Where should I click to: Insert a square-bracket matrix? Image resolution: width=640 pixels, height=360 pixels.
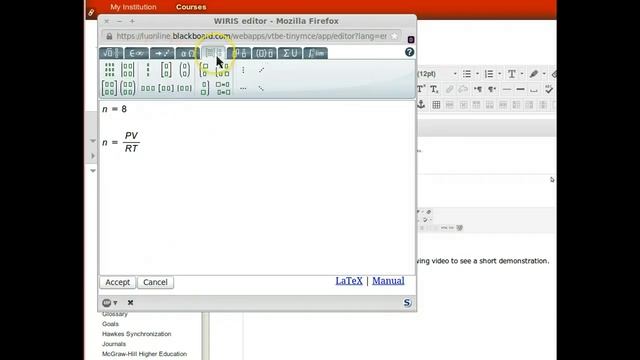coord(109,88)
